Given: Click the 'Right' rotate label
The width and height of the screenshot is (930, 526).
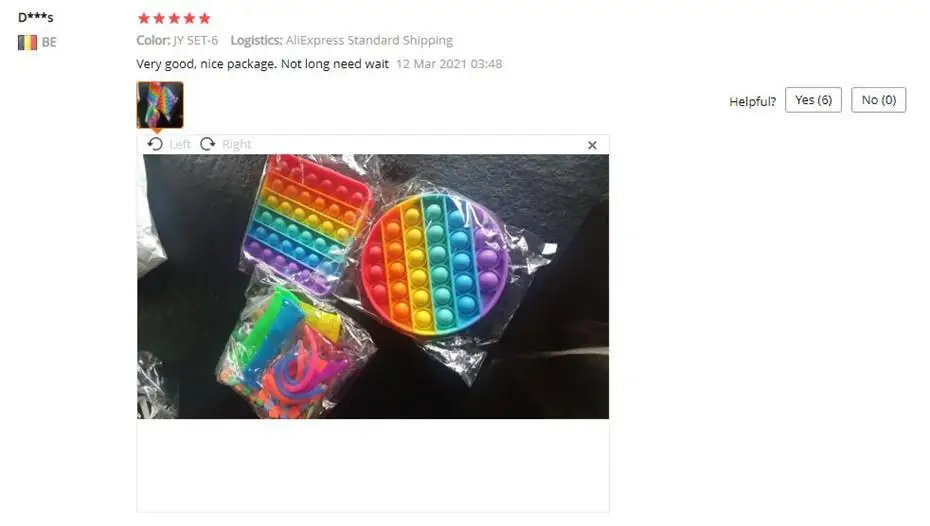Looking at the screenshot, I should [x=237, y=144].
